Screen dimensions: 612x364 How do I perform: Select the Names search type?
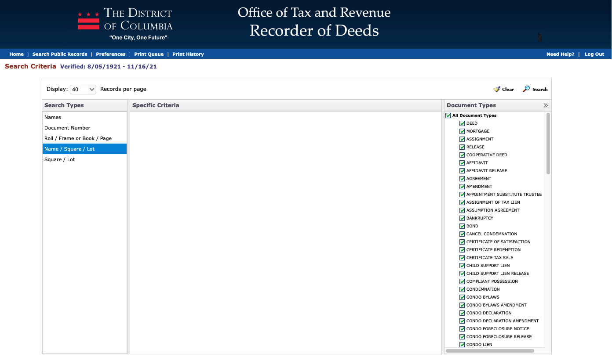pos(52,117)
